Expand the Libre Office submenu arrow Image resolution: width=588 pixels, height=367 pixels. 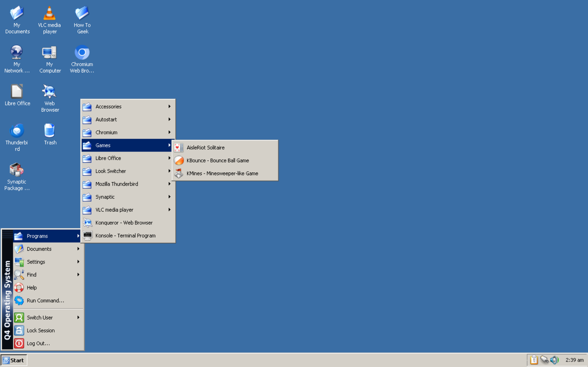(x=169, y=158)
